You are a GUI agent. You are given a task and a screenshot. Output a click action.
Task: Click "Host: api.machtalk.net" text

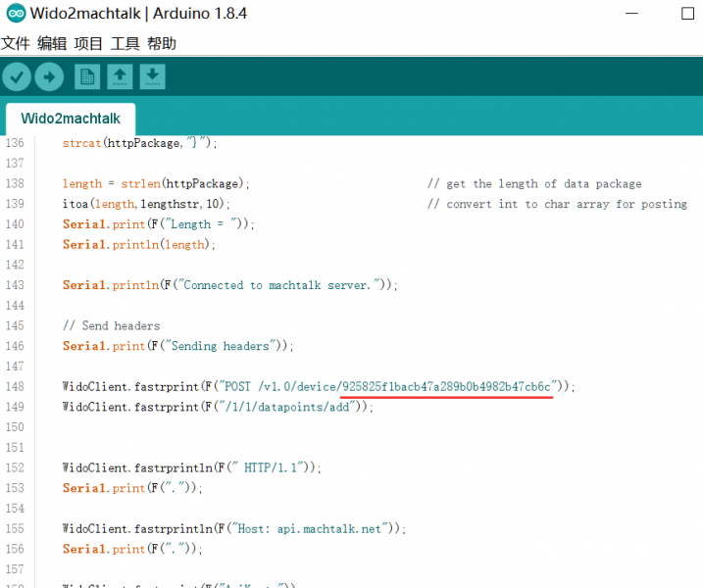310,529
